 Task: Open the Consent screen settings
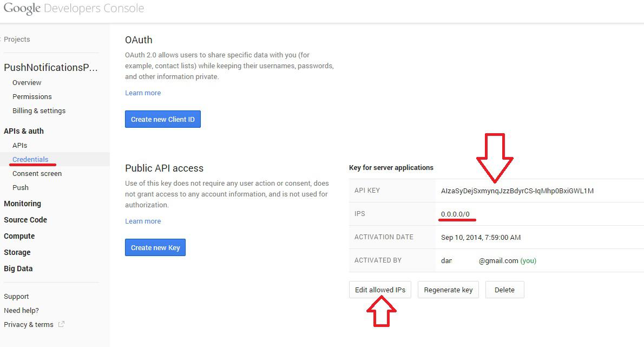click(x=37, y=174)
